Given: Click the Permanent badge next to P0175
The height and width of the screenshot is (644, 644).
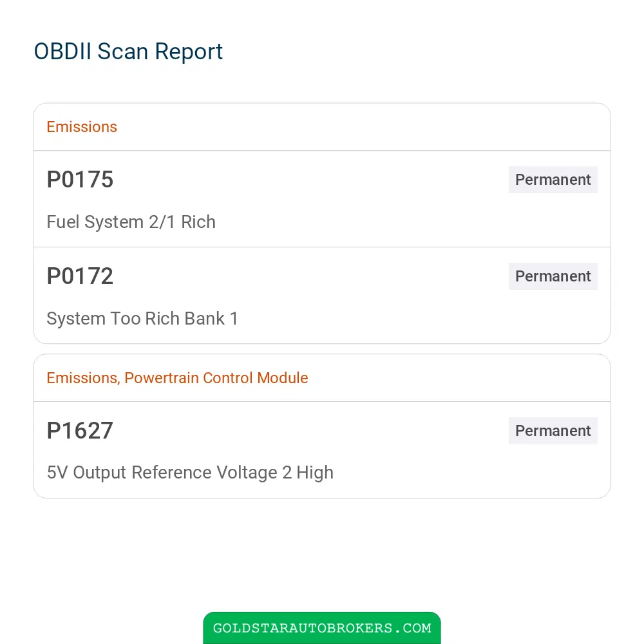Looking at the screenshot, I should pos(553,180).
